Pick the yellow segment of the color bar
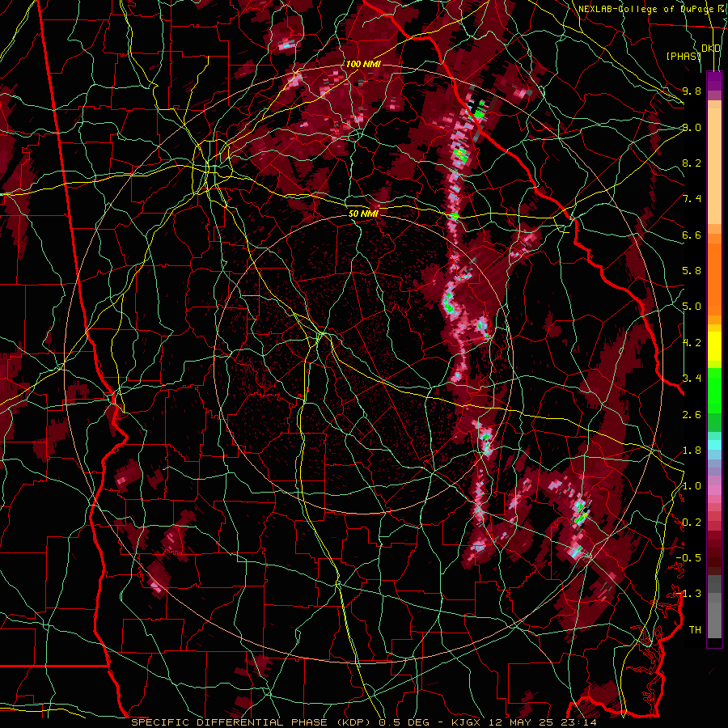Viewport: 728px width, 728px height. pyautogui.click(x=714, y=346)
